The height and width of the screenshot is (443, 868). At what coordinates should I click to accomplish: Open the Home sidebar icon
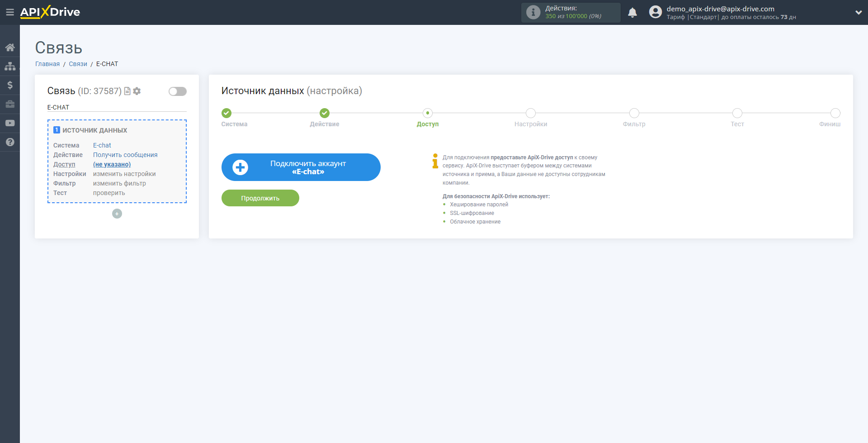pyautogui.click(x=10, y=48)
